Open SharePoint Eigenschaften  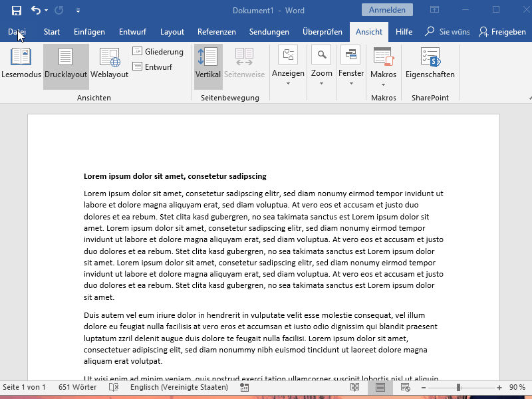(430, 63)
